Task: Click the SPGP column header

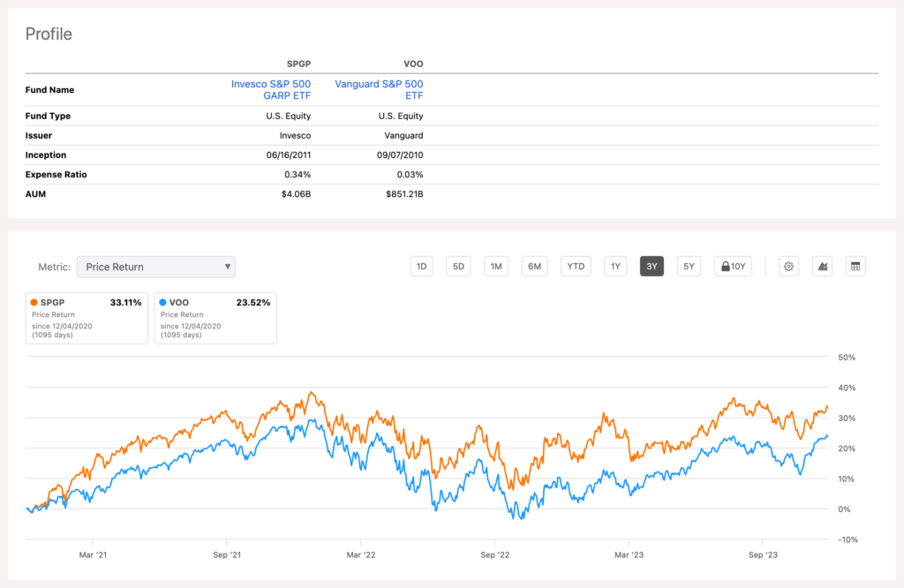Action: (298, 64)
